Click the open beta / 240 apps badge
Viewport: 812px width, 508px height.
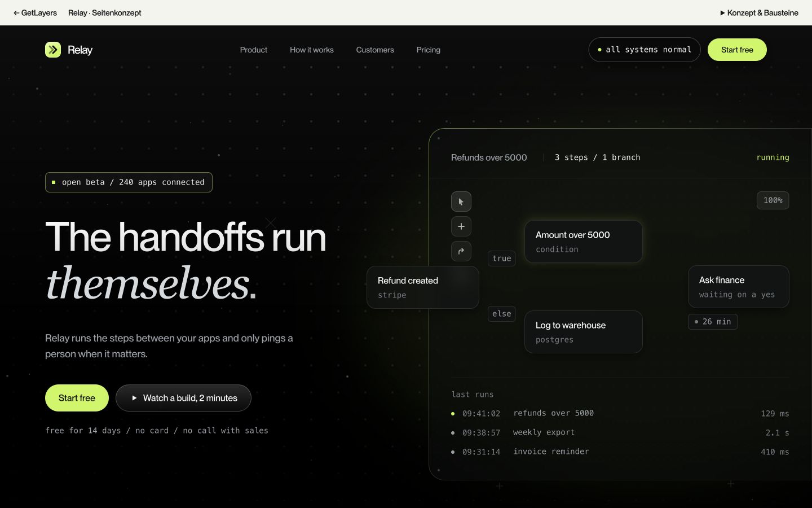[129, 182]
